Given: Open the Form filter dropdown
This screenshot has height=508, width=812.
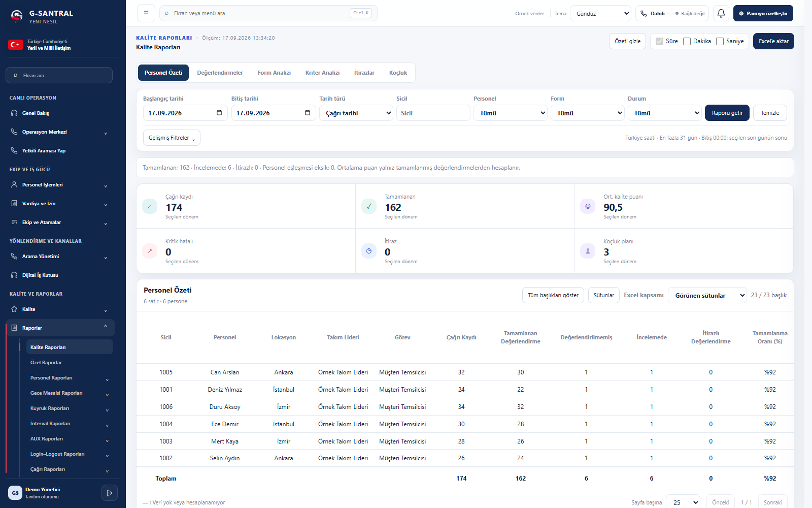Looking at the screenshot, I should coord(588,113).
